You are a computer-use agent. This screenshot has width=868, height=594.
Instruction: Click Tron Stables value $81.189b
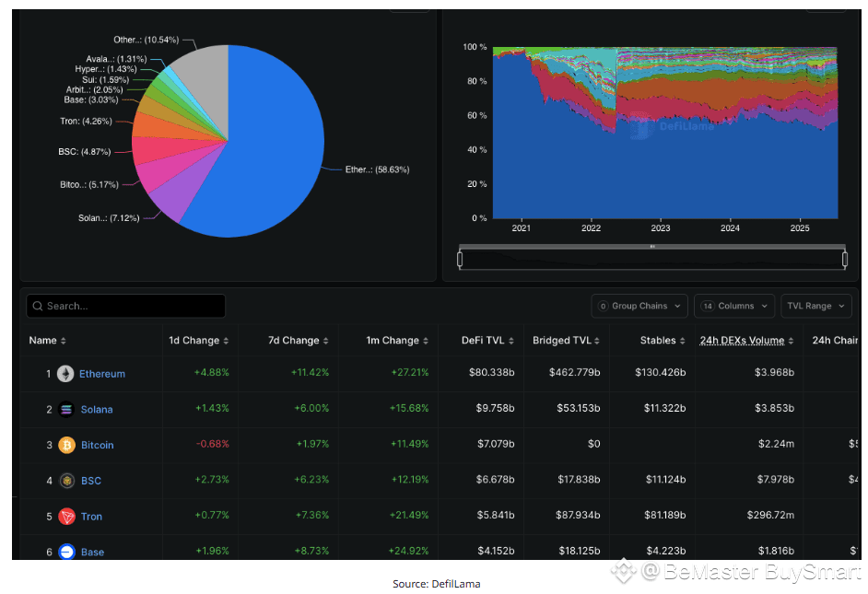665,515
